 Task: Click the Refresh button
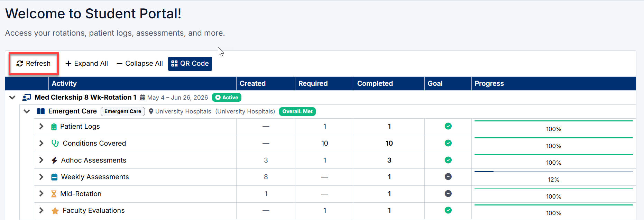[x=34, y=64]
